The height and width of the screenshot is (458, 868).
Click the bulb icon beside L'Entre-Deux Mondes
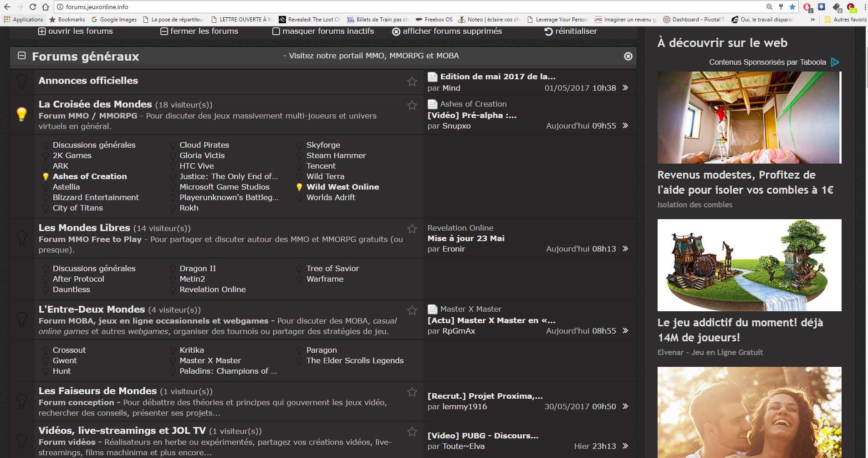click(21, 319)
